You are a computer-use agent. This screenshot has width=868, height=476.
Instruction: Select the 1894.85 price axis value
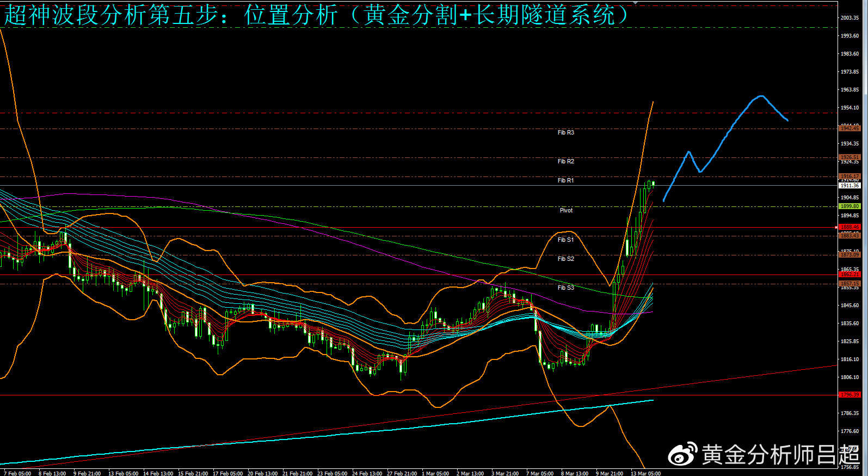point(849,216)
